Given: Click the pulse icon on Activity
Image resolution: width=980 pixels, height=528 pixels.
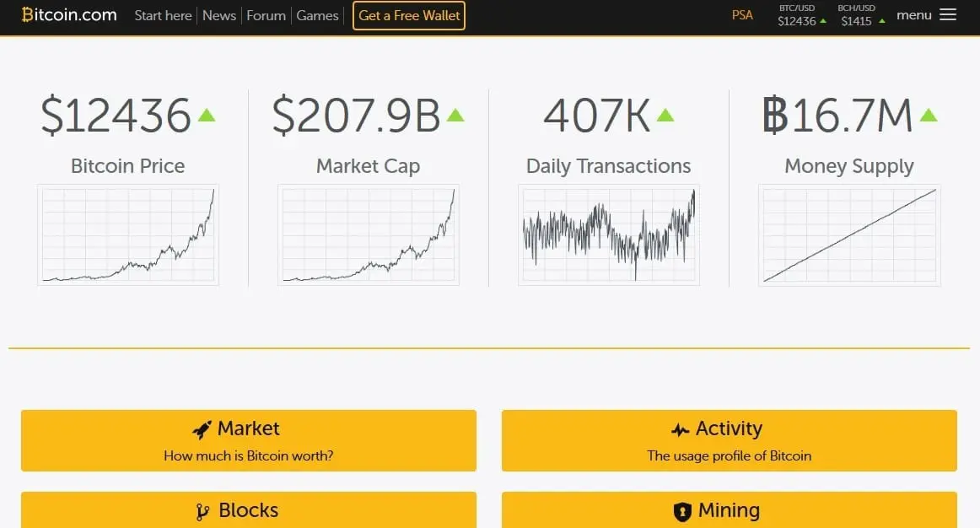Looking at the screenshot, I should click(680, 430).
